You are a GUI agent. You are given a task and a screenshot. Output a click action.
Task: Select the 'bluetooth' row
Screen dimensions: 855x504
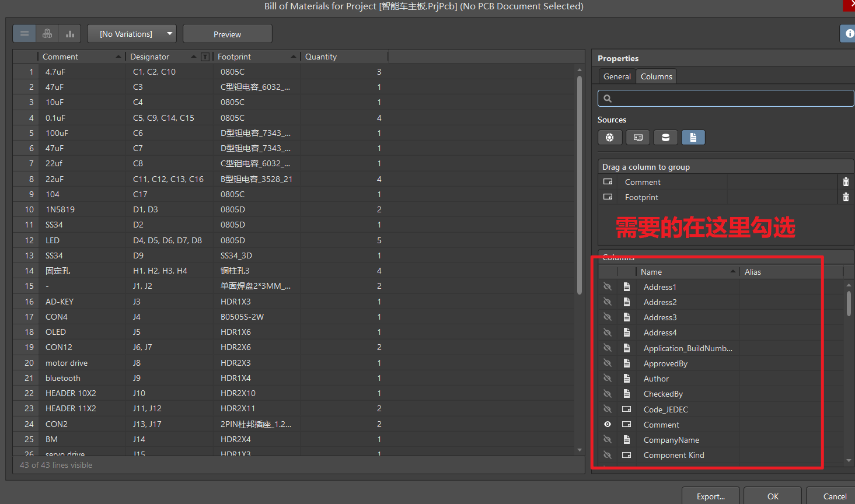tap(294, 378)
